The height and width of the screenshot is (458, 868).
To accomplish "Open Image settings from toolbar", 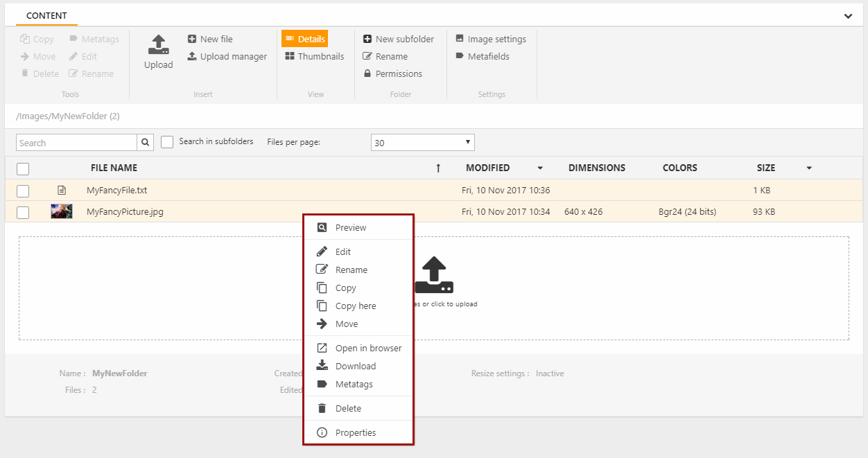I will coord(490,39).
